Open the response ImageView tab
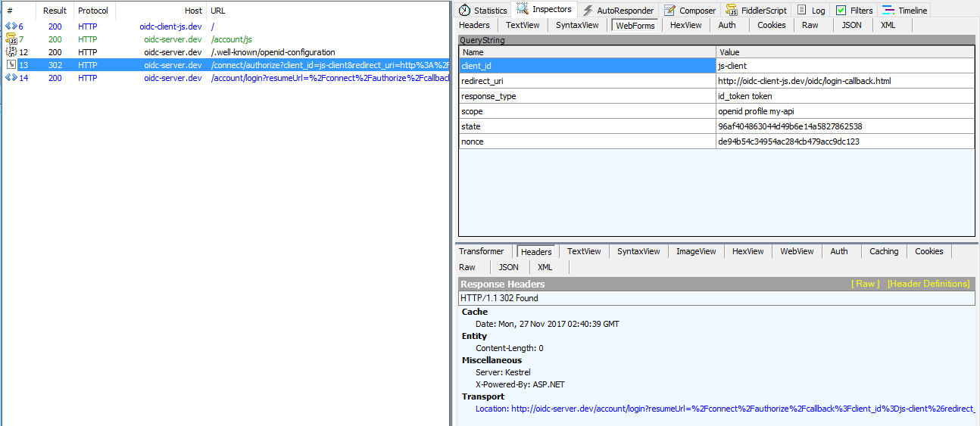Image resolution: width=980 pixels, height=426 pixels. pos(695,251)
